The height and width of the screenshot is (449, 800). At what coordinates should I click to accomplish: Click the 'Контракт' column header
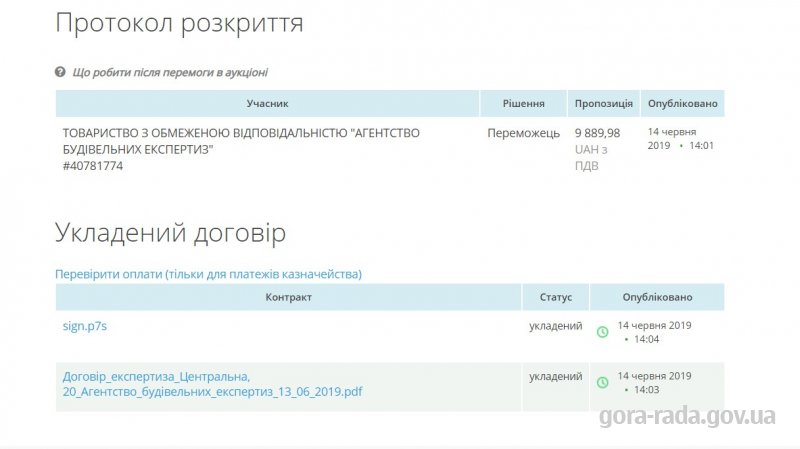288,297
